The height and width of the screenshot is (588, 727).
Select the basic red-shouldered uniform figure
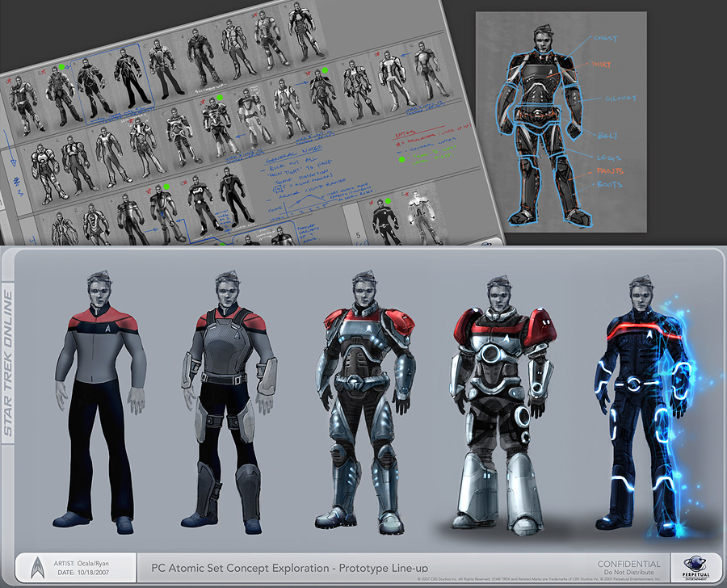click(100, 402)
